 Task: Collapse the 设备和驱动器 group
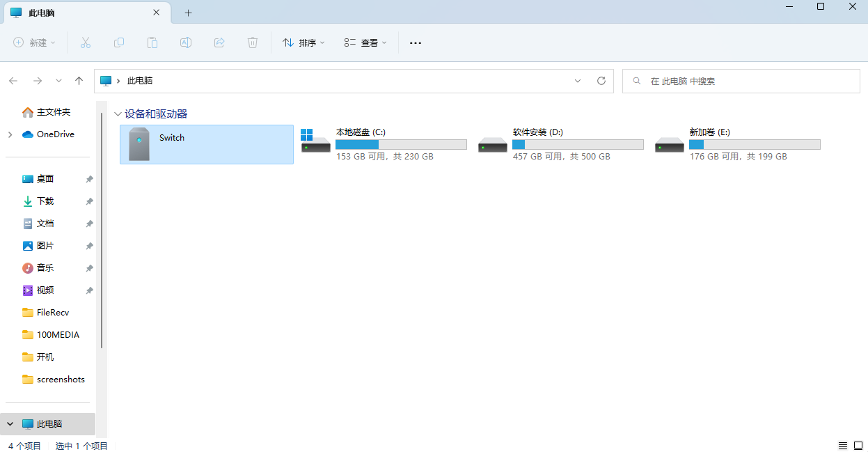coord(118,114)
